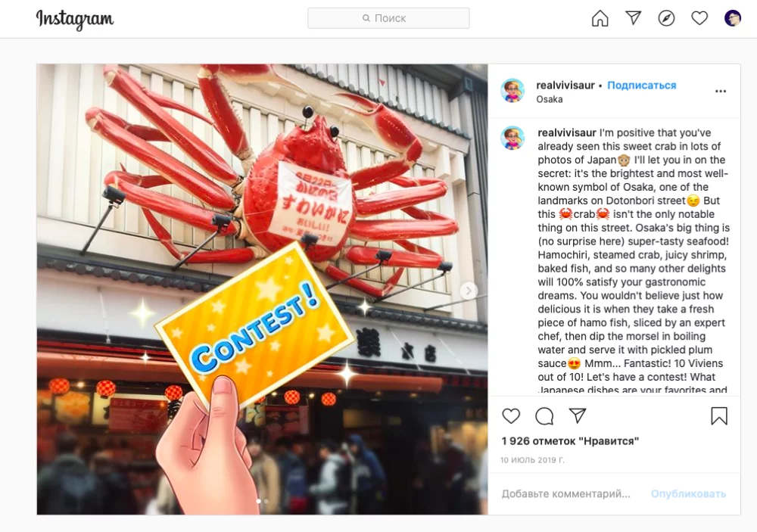Click the Добавьте комментарий comment field
The width and height of the screenshot is (757, 532).
[565, 494]
